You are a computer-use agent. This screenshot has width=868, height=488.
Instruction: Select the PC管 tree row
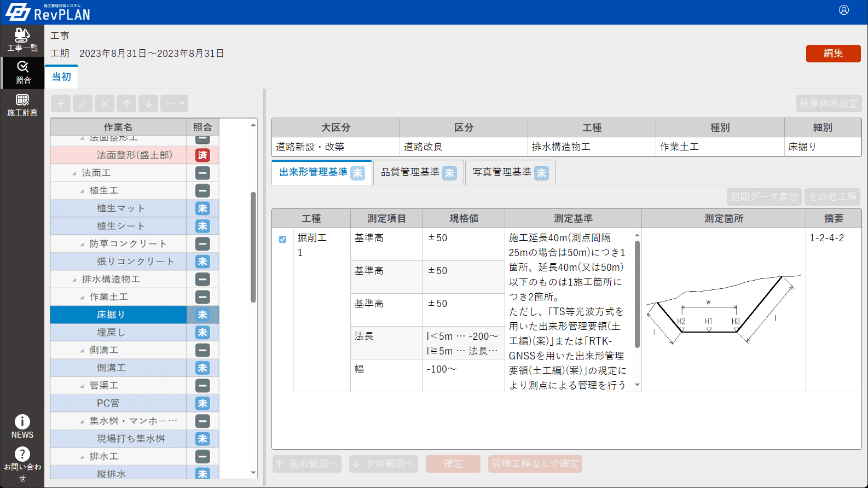[x=135, y=403]
